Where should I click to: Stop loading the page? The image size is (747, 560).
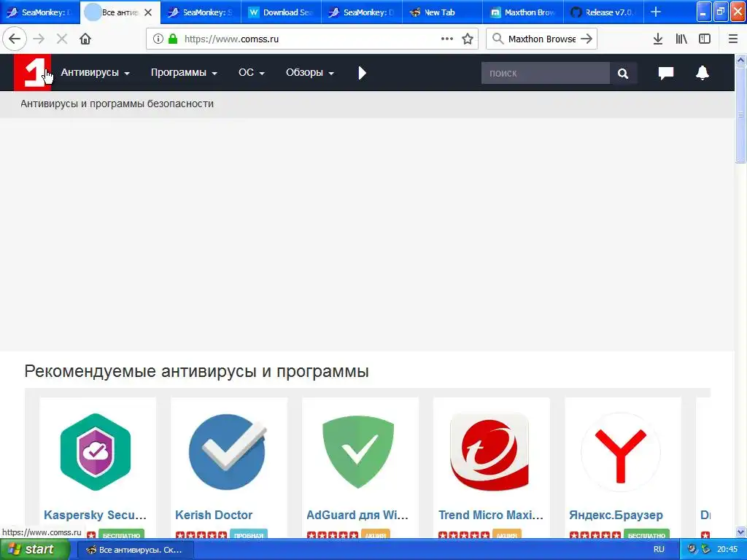coord(62,39)
